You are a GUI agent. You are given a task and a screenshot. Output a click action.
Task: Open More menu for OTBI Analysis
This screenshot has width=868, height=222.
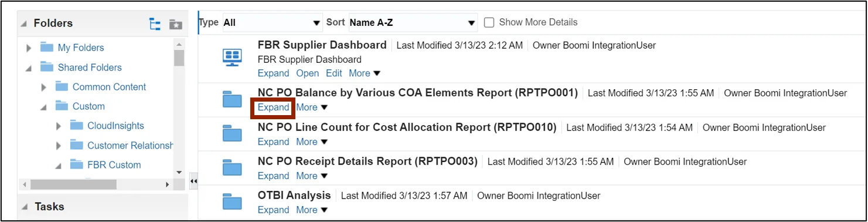[x=312, y=210]
